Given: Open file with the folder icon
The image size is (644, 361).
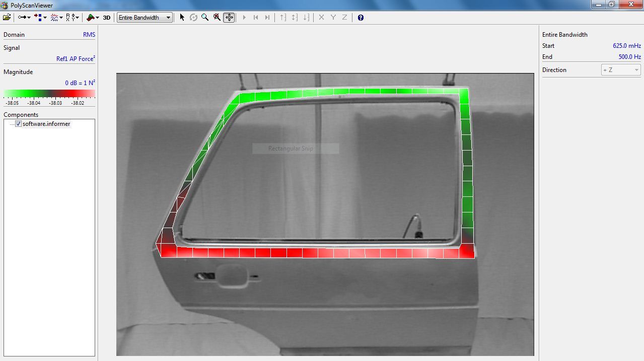Looking at the screenshot, I should coord(7,17).
